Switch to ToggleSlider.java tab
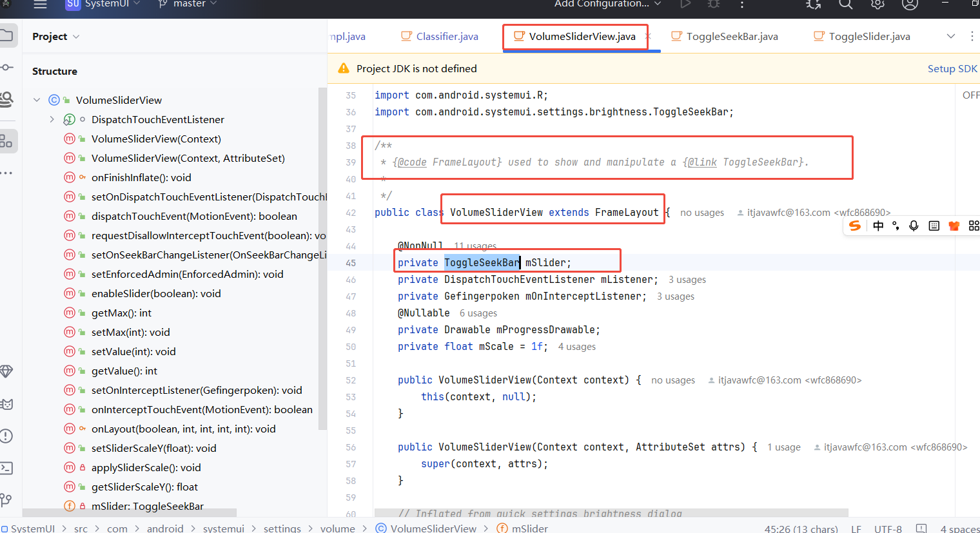980x533 pixels. [862, 36]
